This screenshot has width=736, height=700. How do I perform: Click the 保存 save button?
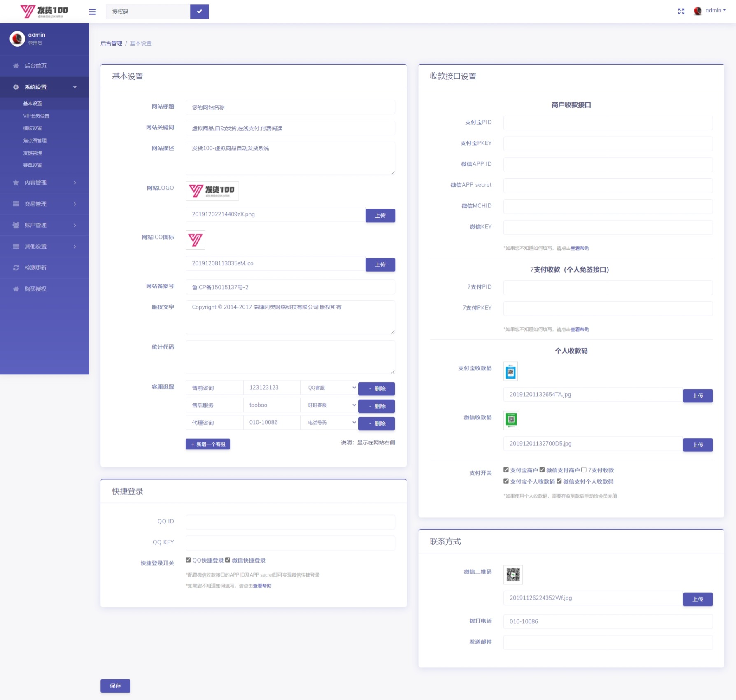(x=115, y=686)
